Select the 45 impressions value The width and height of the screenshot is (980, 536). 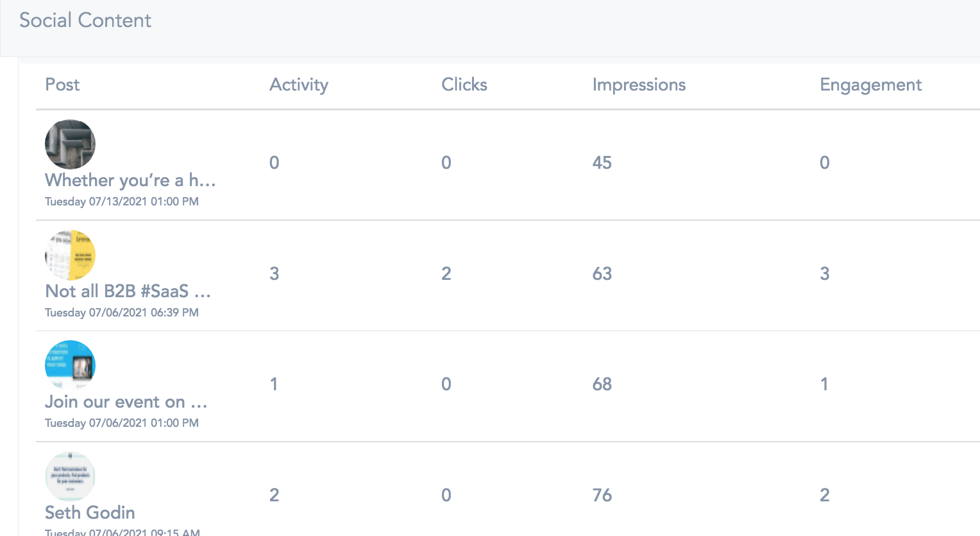point(602,162)
